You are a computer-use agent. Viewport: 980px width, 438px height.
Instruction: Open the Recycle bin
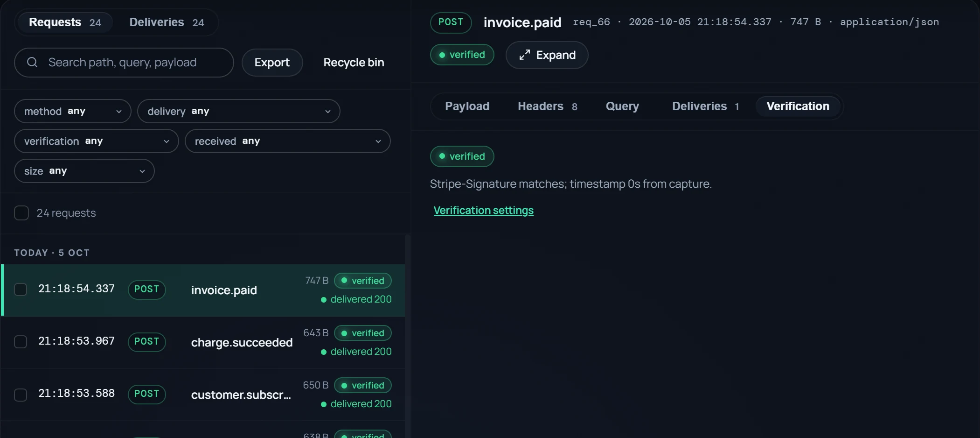pyautogui.click(x=354, y=63)
